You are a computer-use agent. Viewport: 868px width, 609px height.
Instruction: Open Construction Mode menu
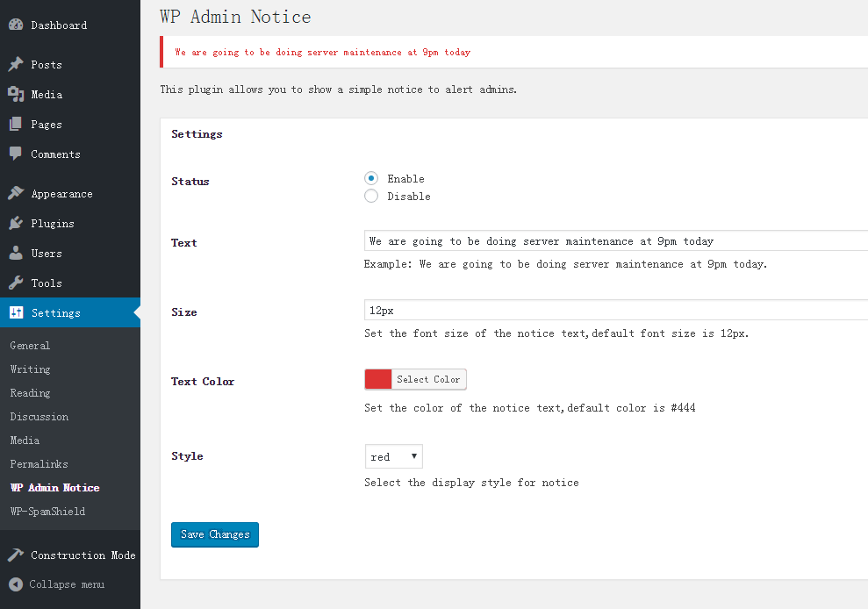pyautogui.click(x=83, y=555)
